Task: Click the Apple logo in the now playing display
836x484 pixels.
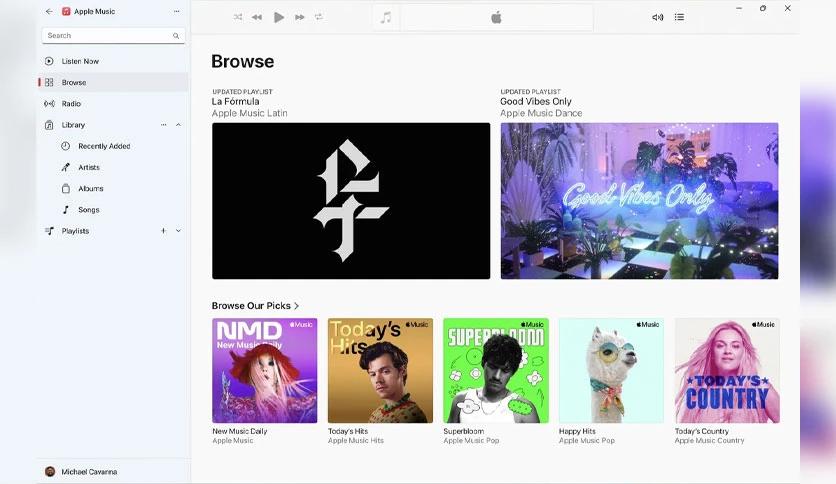Action: point(496,18)
